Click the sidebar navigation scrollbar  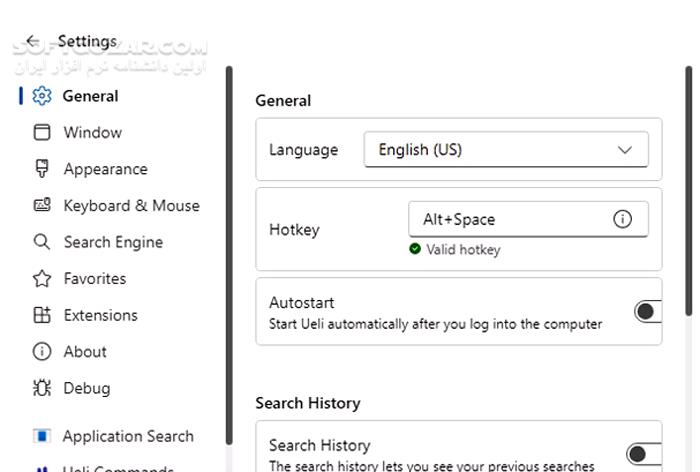229,255
